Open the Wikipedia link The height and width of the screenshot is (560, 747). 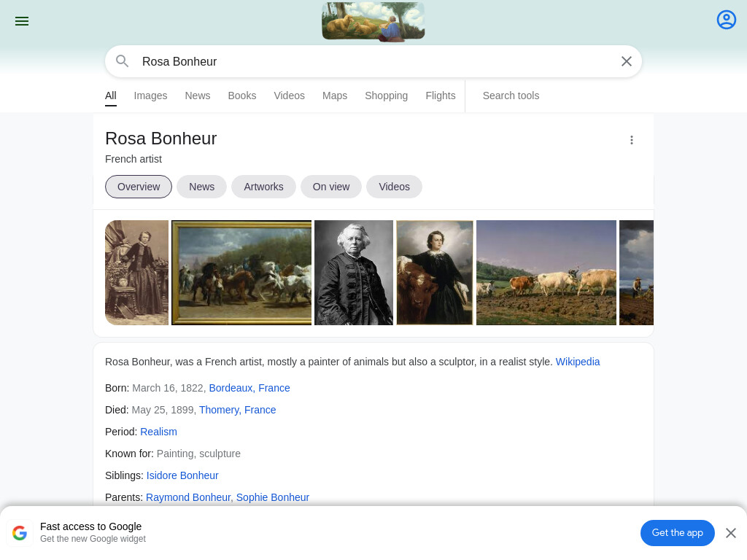578,362
